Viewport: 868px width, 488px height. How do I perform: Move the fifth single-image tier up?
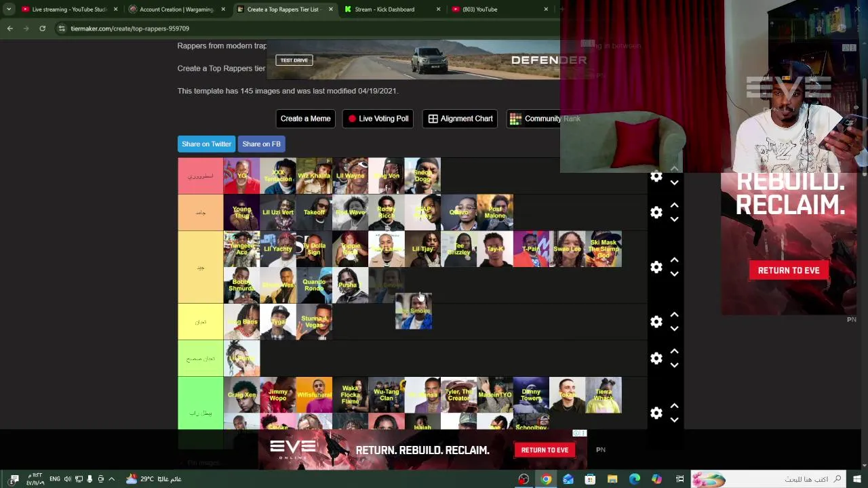point(674,351)
